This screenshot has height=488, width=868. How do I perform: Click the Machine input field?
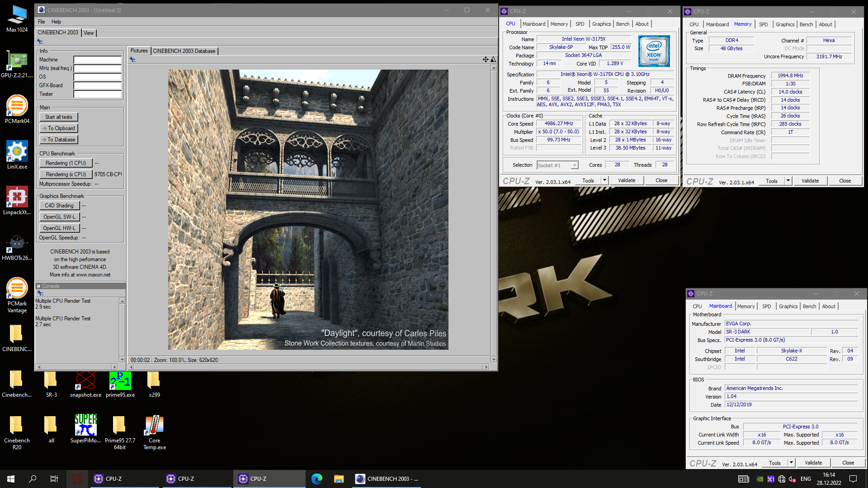point(98,60)
